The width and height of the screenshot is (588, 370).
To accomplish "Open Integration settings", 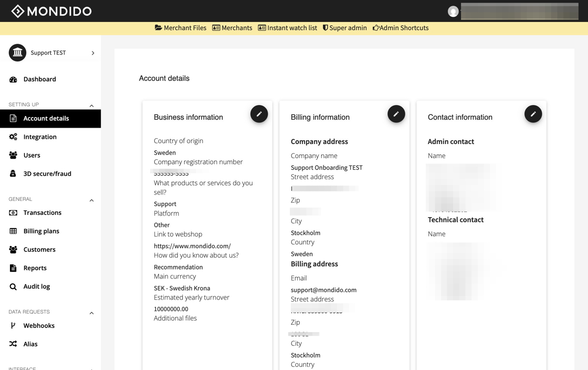I will pyautogui.click(x=40, y=137).
